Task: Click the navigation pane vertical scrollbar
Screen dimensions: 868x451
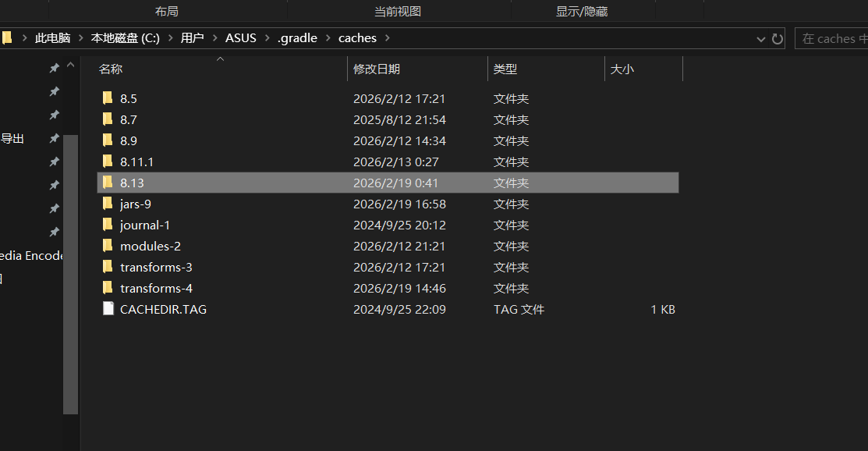Action: 71,273
